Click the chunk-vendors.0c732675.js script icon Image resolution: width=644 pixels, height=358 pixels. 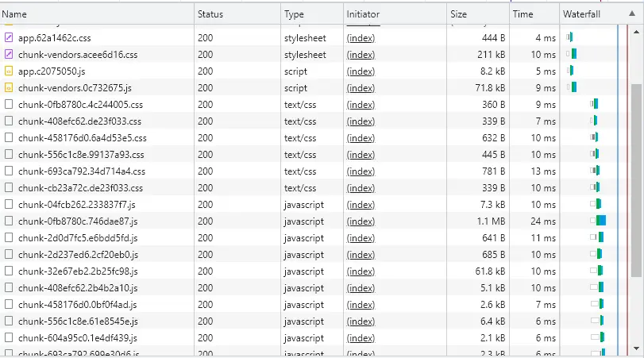(x=9, y=88)
